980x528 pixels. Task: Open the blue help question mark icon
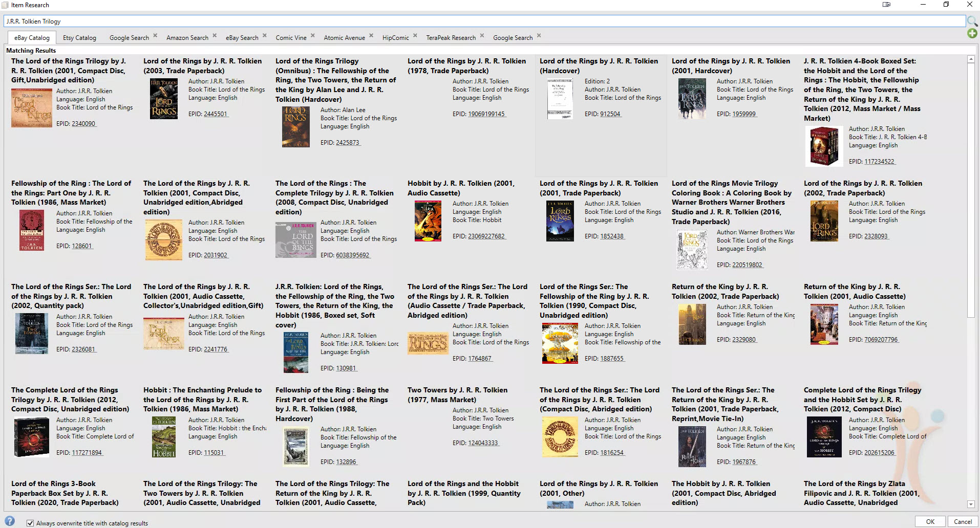(x=10, y=521)
